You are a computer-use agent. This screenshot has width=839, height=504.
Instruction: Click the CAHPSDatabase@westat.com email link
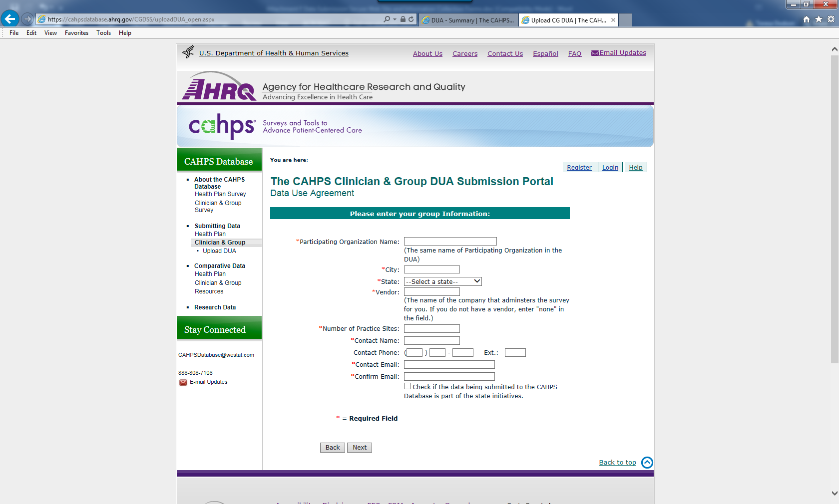point(216,355)
